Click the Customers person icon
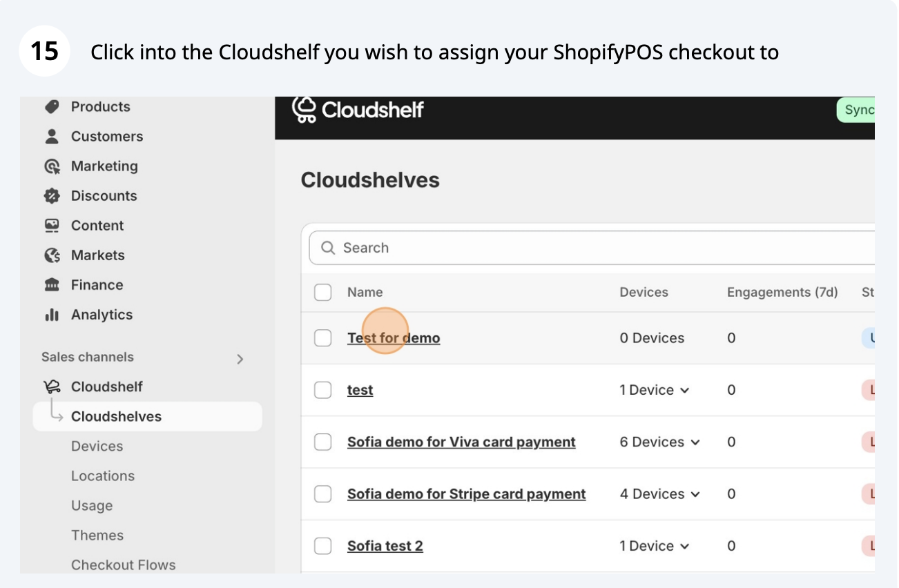Viewport: 899px width, 588px height. 52,137
